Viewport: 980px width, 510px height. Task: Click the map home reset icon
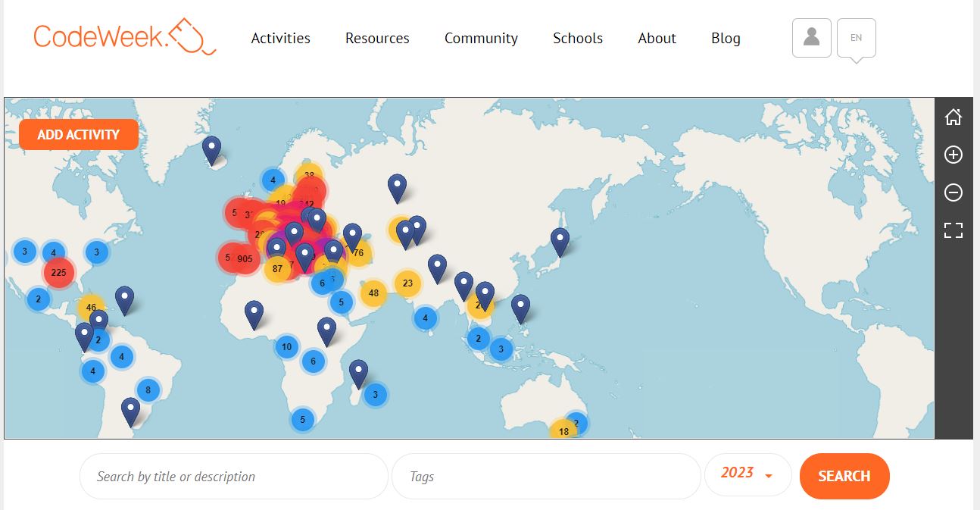click(x=953, y=117)
